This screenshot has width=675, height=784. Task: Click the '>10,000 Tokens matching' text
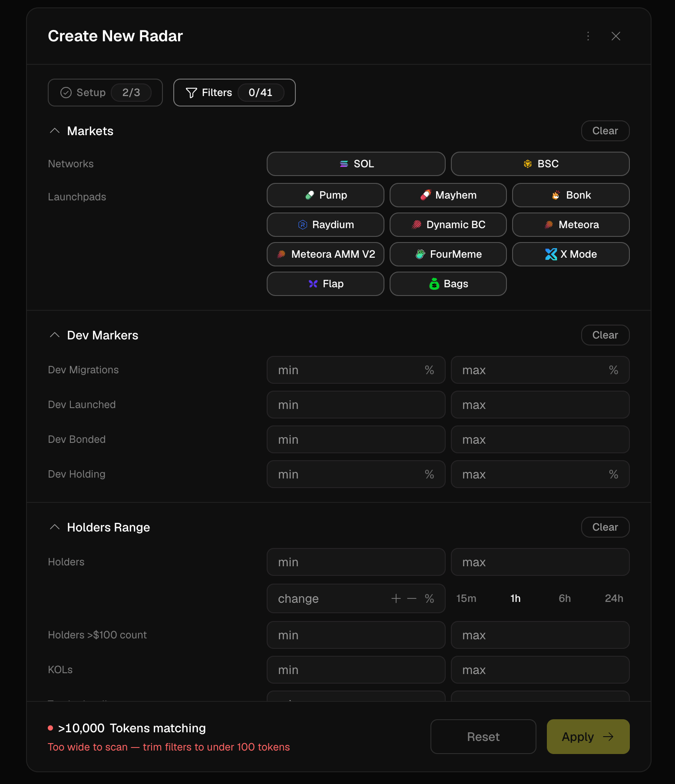132,728
